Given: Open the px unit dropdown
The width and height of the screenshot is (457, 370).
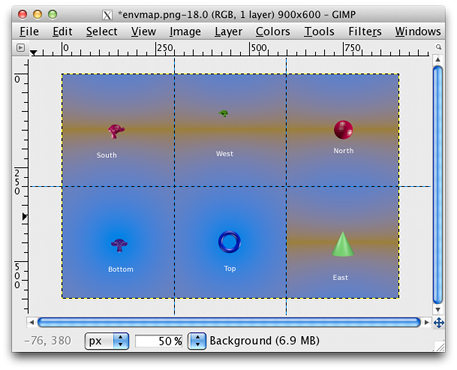Looking at the screenshot, I should pos(107,341).
